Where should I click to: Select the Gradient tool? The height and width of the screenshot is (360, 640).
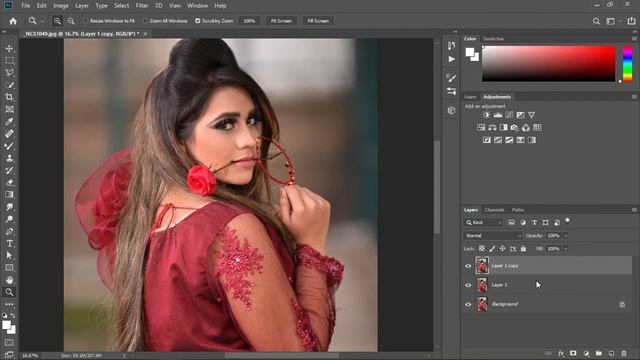(9, 195)
